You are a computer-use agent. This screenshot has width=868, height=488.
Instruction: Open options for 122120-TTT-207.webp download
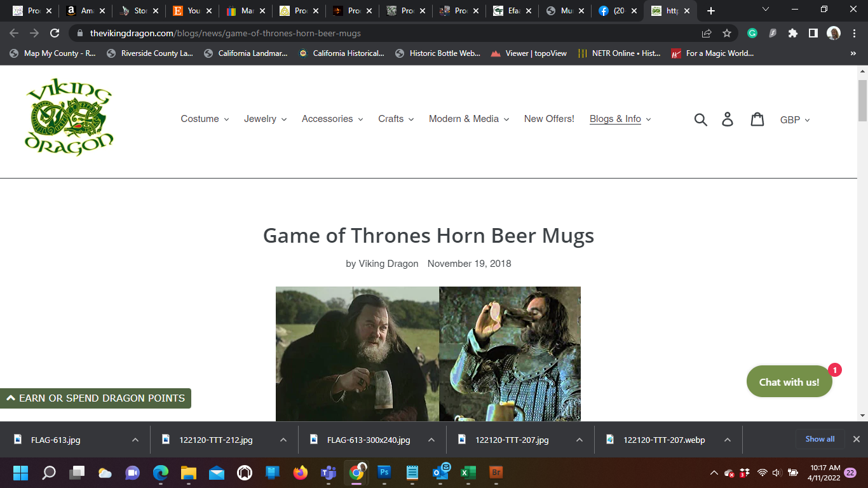[x=728, y=440]
